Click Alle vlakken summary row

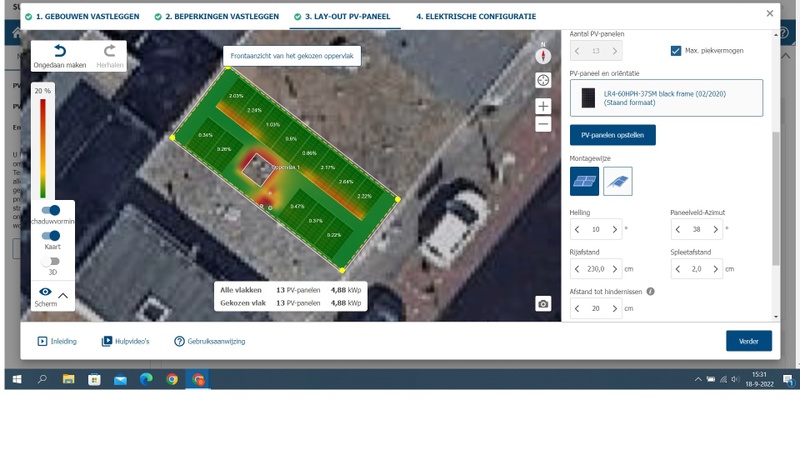click(x=290, y=290)
